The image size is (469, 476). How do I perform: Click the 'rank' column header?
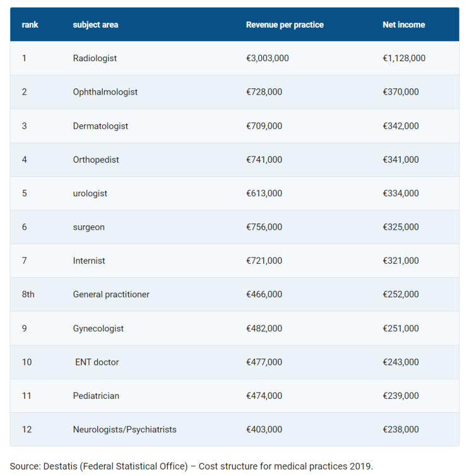click(x=30, y=25)
